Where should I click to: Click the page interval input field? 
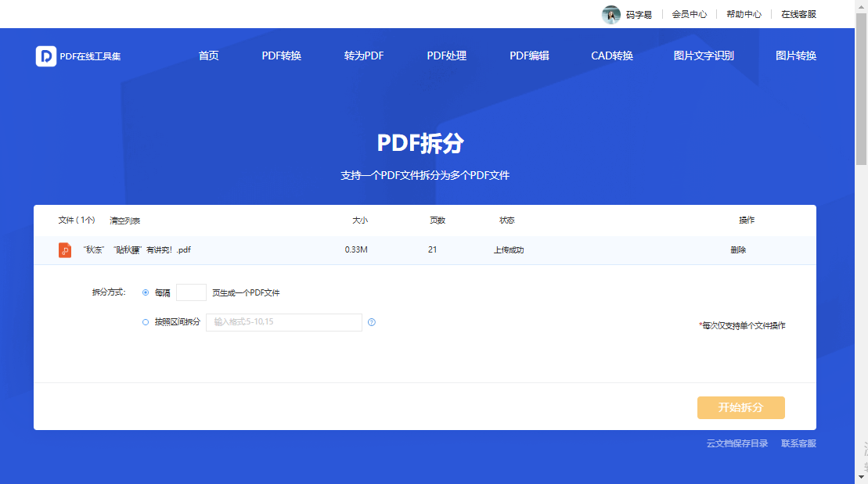[x=191, y=292]
